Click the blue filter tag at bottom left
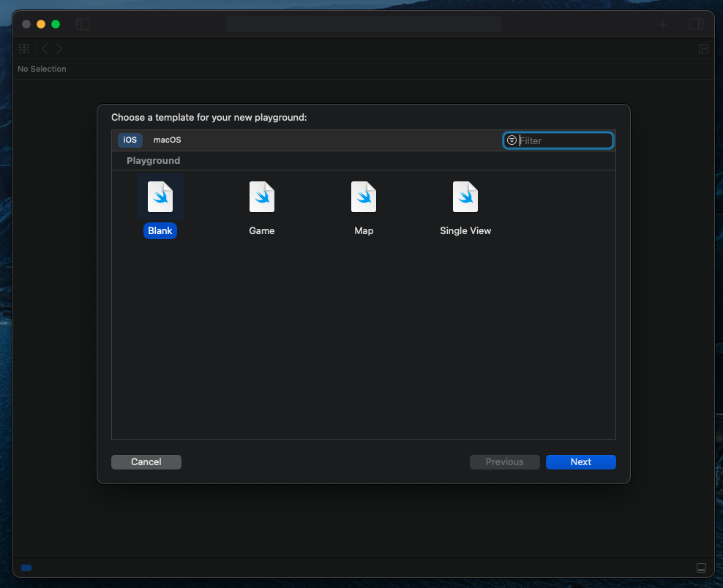The image size is (723, 588). tap(27, 568)
